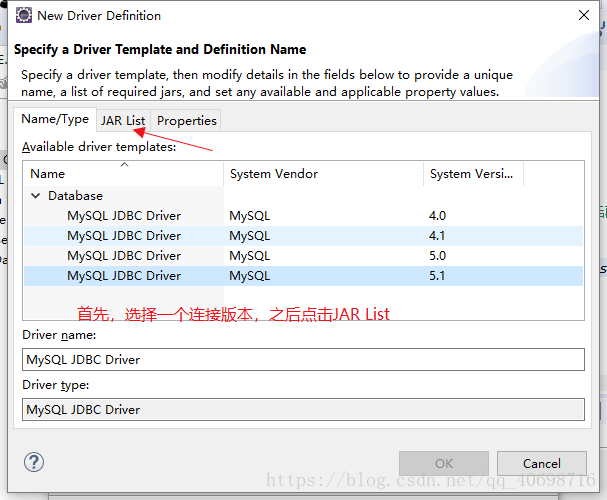This screenshot has height=500, width=607.
Task: Select the Name/Type tab
Action: coord(55,119)
